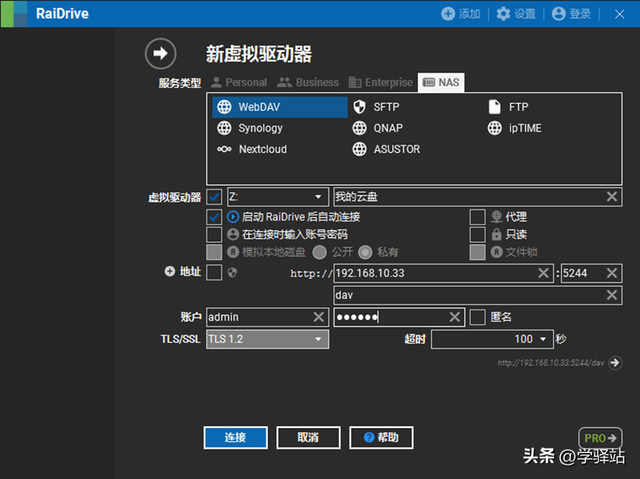Screen dimensions: 640x479
Task: Click the 取消 cancel button
Action: [308, 437]
